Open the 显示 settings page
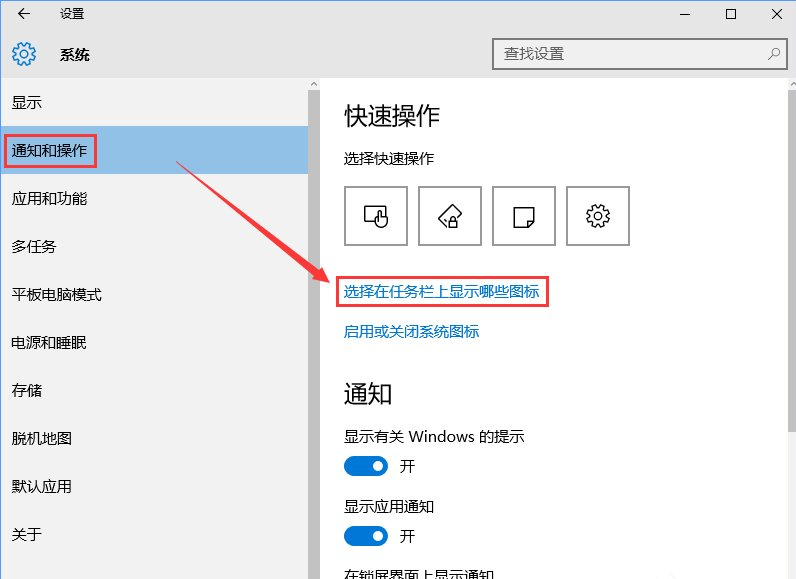This screenshot has width=796, height=579. [x=27, y=103]
